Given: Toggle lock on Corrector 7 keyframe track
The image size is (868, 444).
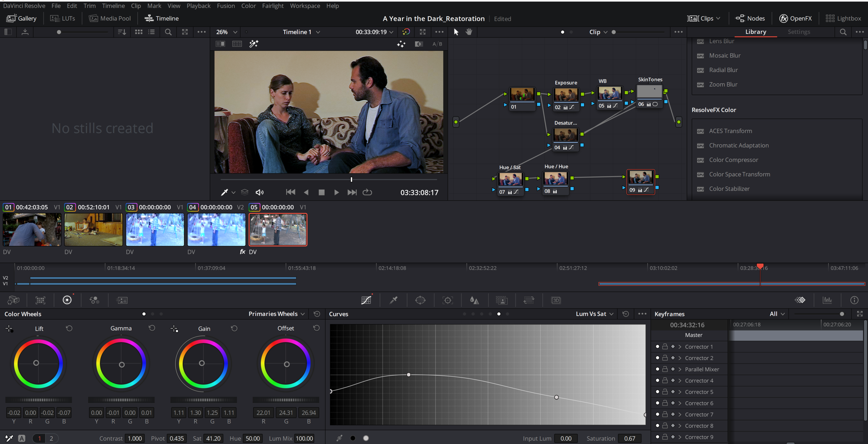Looking at the screenshot, I should 665,414.
